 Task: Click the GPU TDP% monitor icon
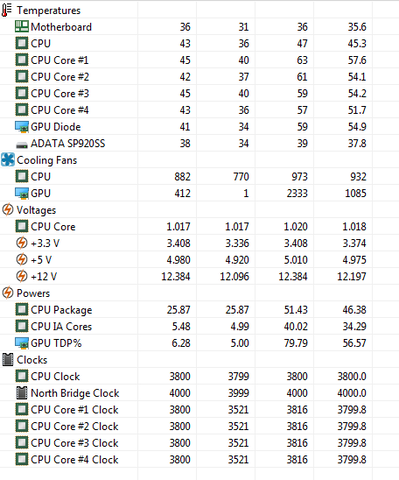point(22,343)
